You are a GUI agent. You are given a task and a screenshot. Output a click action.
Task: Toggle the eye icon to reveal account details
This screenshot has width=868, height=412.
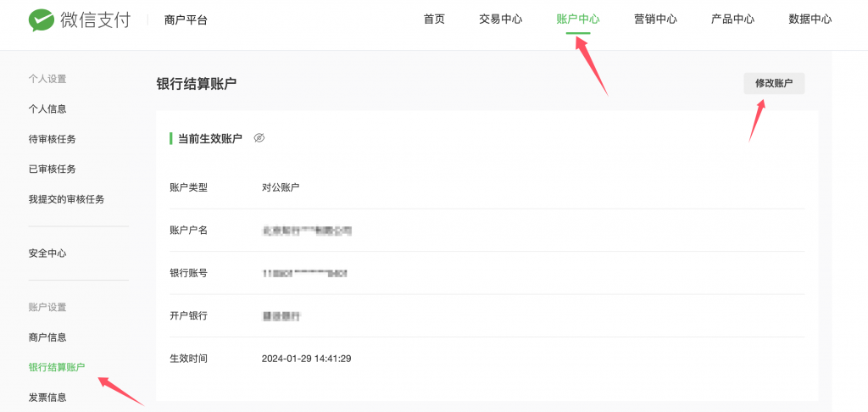pos(259,138)
